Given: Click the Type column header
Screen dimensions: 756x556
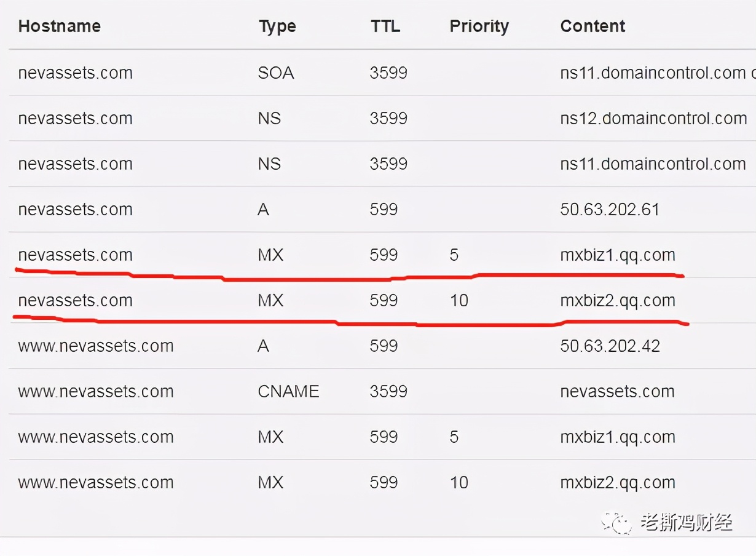Looking at the screenshot, I should tap(277, 26).
